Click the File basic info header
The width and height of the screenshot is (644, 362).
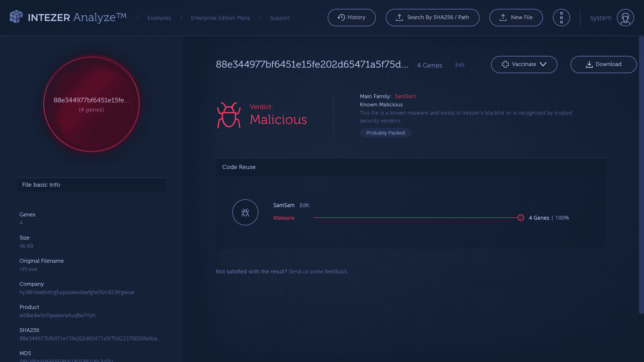pyautogui.click(x=92, y=185)
